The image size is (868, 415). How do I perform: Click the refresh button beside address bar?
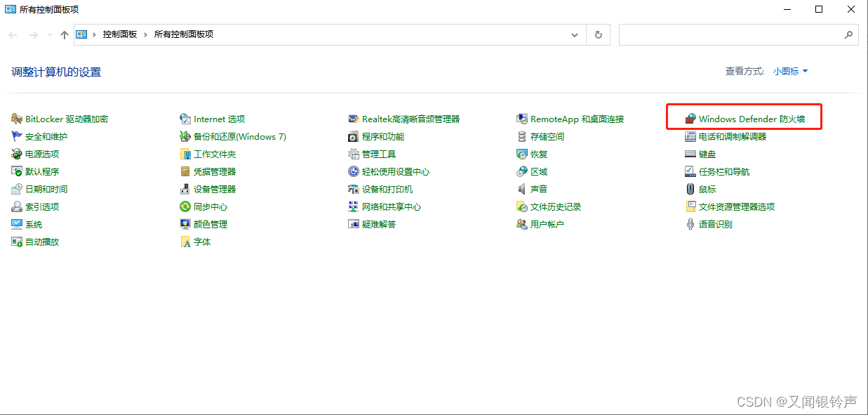click(598, 34)
